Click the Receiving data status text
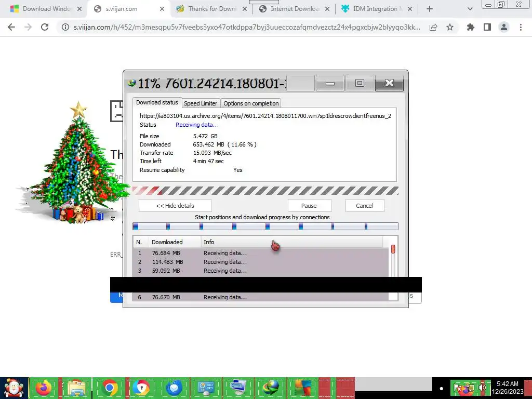Image resolution: width=532 pixels, height=399 pixels. pyautogui.click(x=197, y=125)
